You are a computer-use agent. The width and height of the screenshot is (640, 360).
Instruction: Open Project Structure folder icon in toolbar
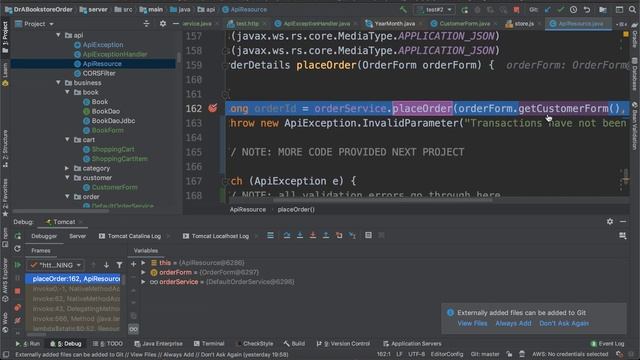click(603, 9)
